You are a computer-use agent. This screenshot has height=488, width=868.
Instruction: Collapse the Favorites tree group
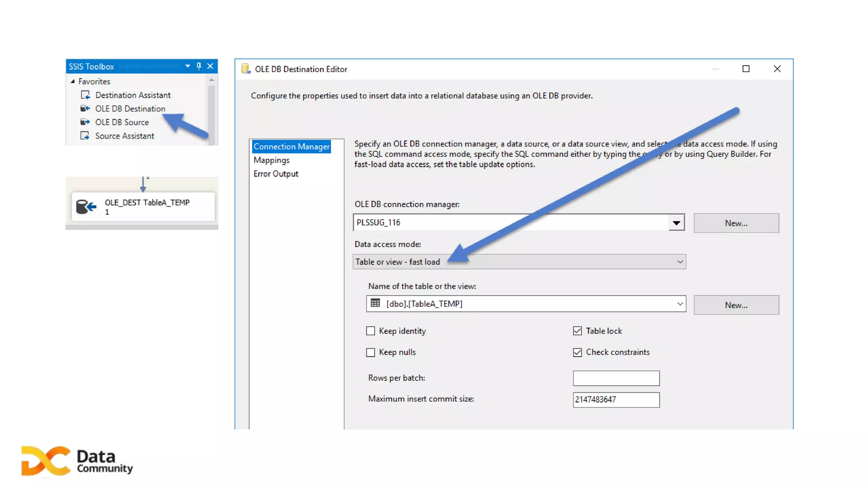click(72, 81)
